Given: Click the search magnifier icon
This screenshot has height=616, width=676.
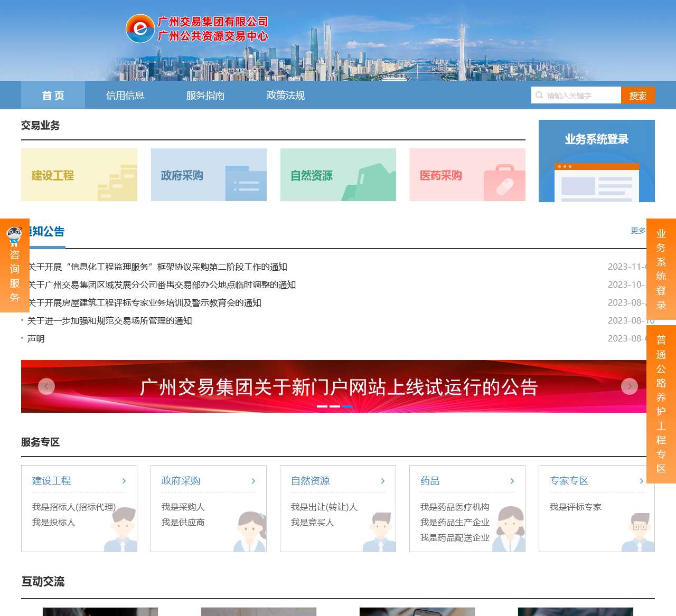Looking at the screenshot, I should (x=539, y=95).
